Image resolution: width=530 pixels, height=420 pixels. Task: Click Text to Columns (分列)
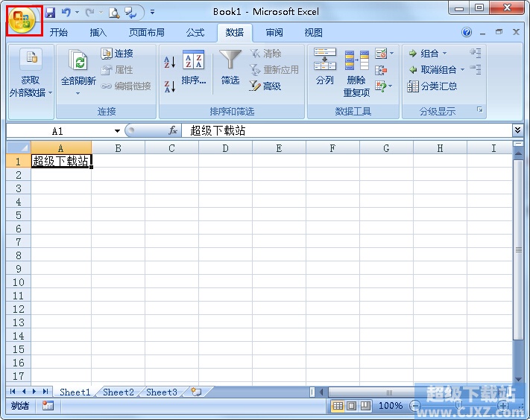click(324, 66)
